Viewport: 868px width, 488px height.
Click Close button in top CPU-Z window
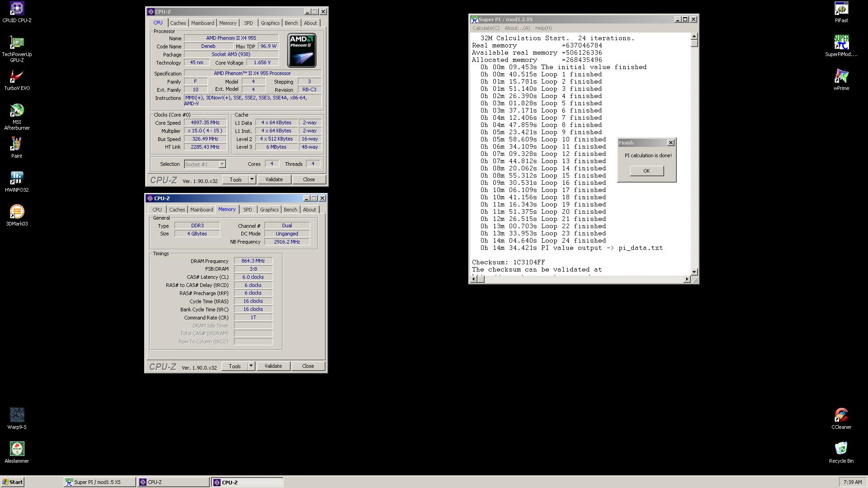[x=309, y=179]
